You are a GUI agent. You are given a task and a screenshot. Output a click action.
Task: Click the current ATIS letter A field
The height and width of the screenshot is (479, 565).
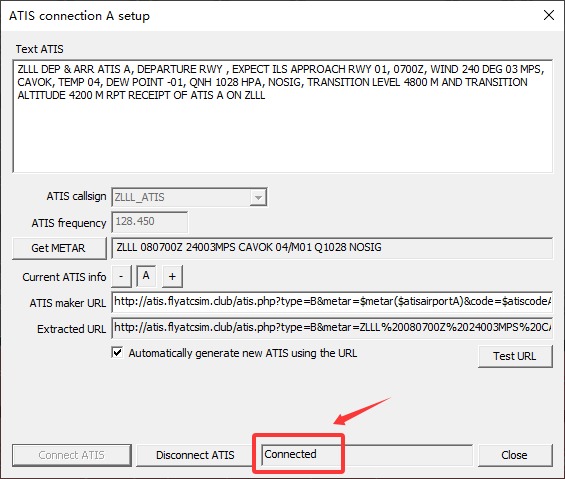pos(146,276)
